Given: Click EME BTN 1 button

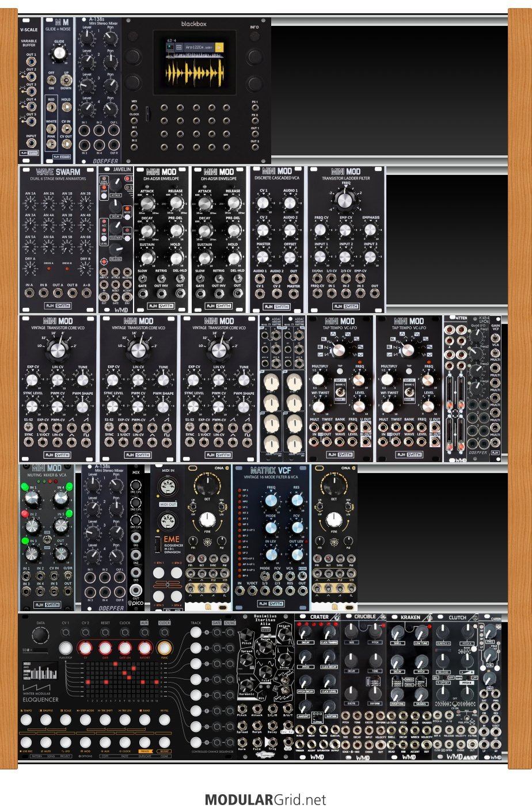Looking at the screenshot, I should click(159, 573).
